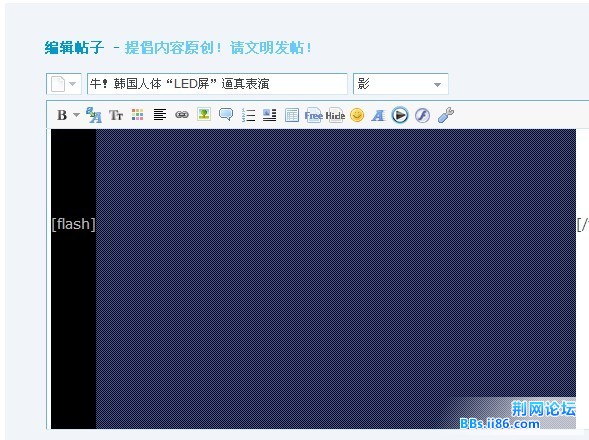Open the wrench tools icon
Image resolution: width=589 pixels, height=440 pixels.
click(446, 115)
